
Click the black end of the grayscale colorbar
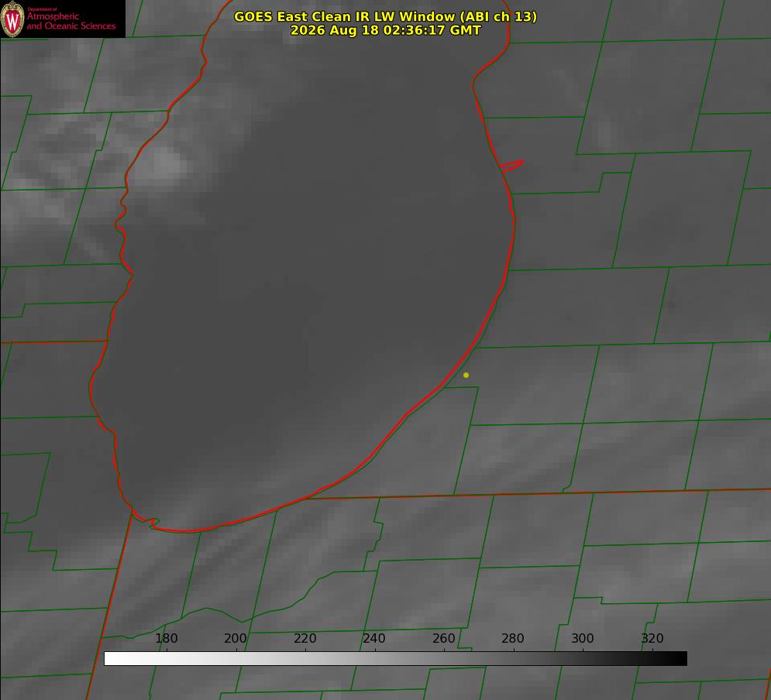click(680, 659)
